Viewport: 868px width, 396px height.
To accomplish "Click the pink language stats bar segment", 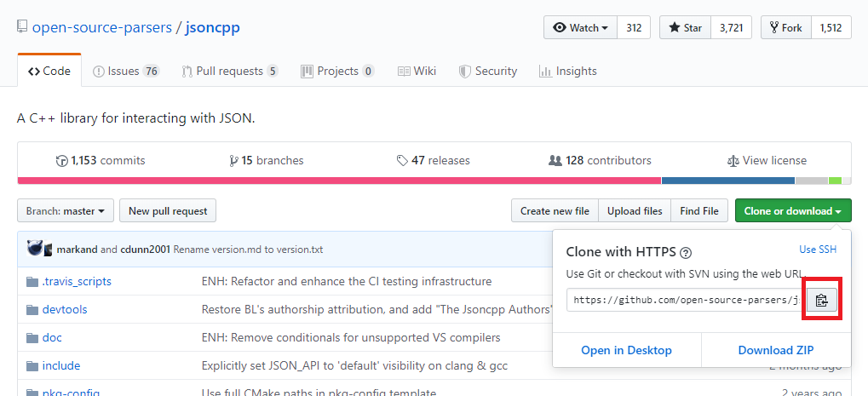I will (x=339, y=181).
